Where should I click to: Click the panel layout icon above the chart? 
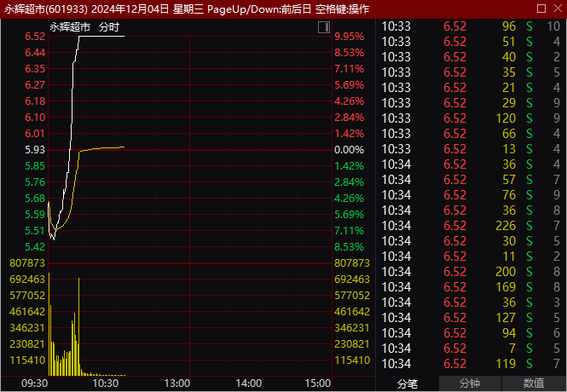(x=324, y=28)
